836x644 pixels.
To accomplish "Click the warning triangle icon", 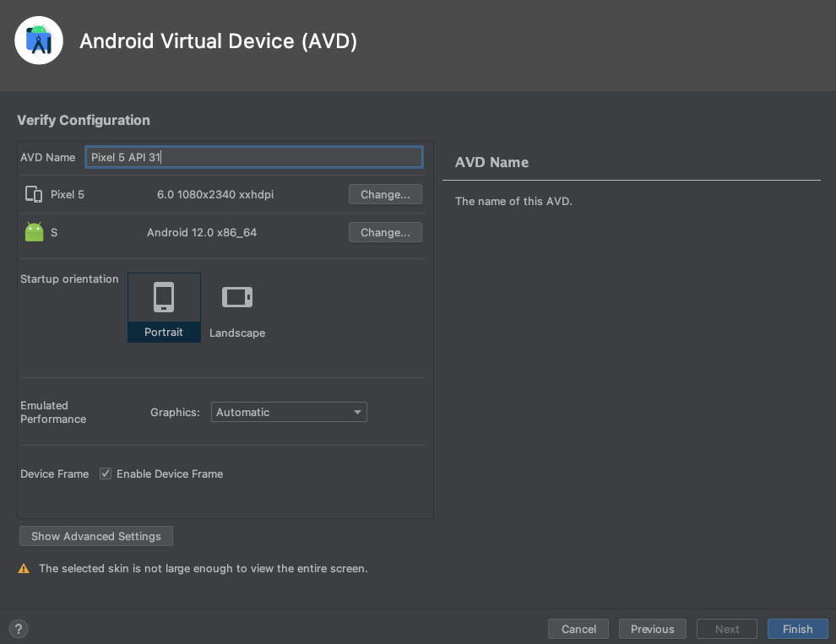I will point(24,569).
